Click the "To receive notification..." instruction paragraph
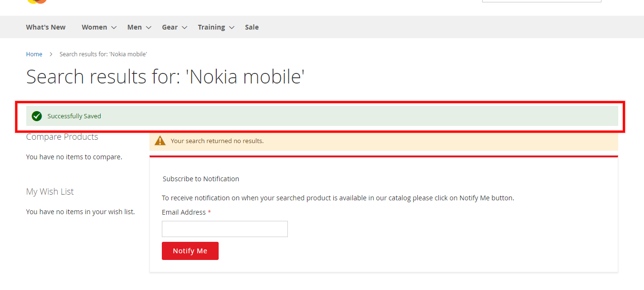The height and width of the screenshot is (290, 644). click(338, 198)
